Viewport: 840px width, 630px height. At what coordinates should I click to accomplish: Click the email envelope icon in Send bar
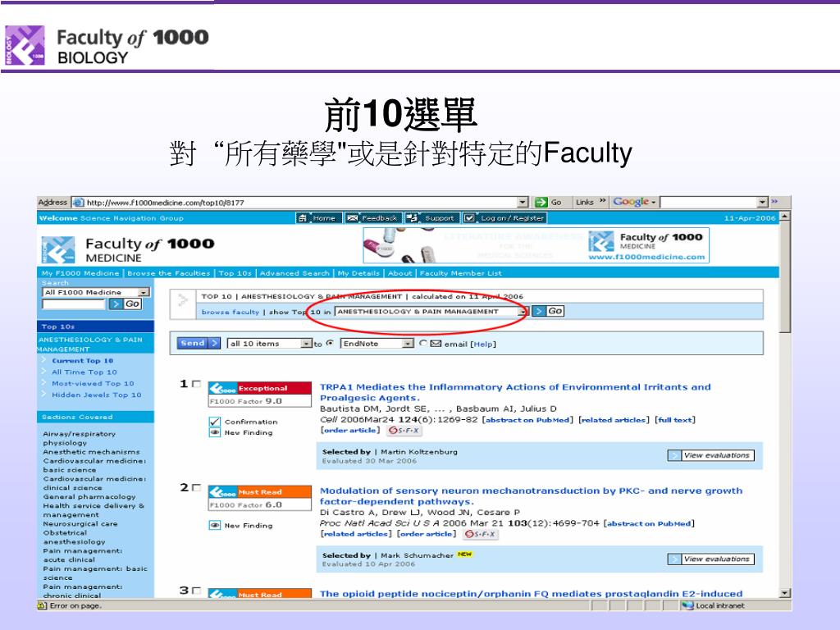pos(436,344)
